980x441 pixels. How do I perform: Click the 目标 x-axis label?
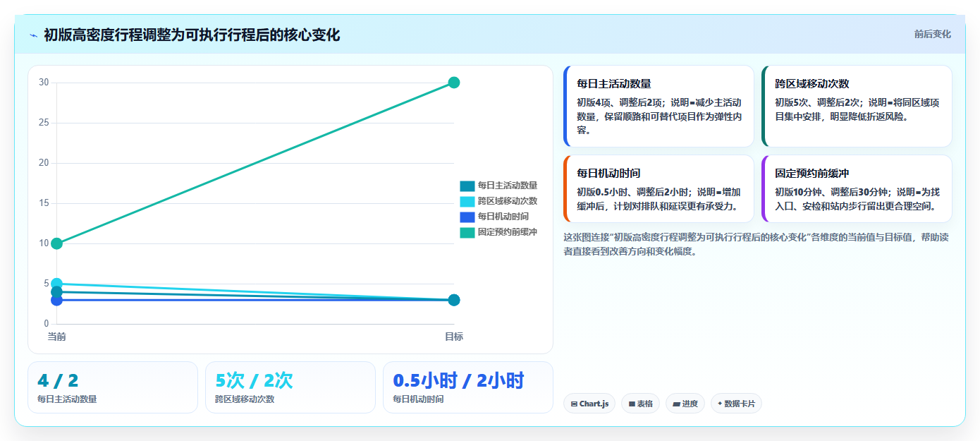(x=454, y=337)
